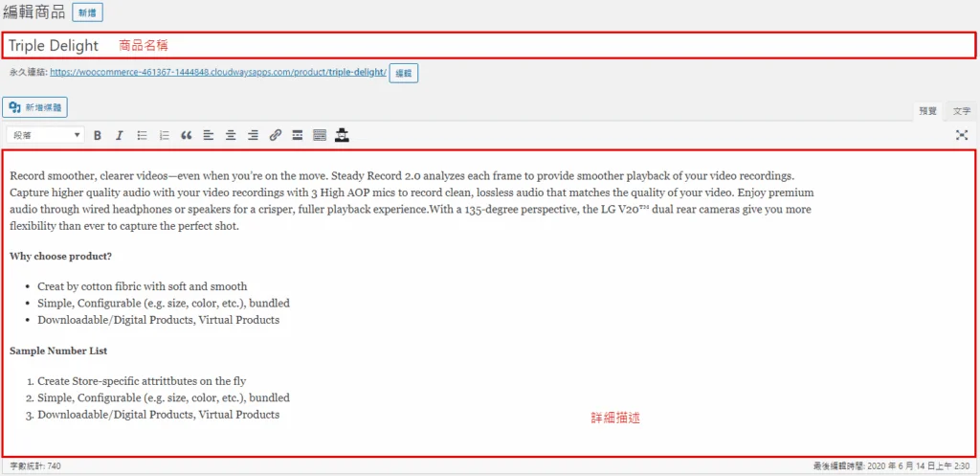Click the permalink 編輯 button
This screenshot has width=980, height=476.
(404, 73)
